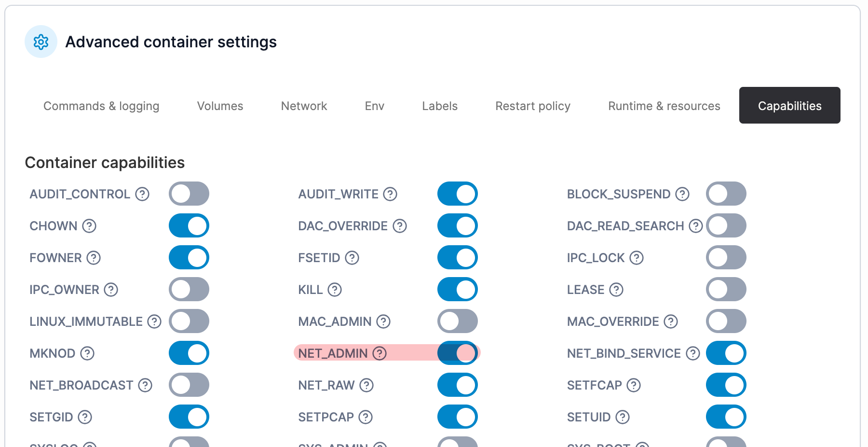Click the help icon next to AUDIT_CONTROL

pyautogui.click(x=141, y=194)
